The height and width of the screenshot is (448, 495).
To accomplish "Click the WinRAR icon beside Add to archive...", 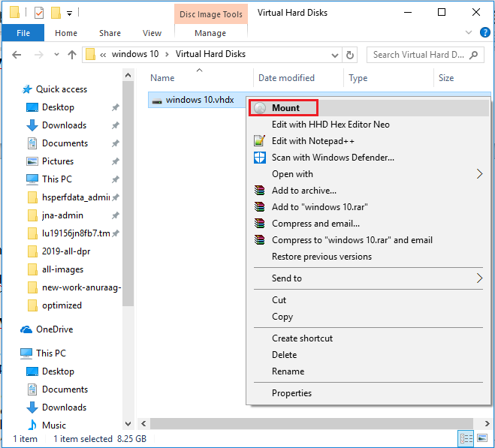I will (x=259, y=191).
